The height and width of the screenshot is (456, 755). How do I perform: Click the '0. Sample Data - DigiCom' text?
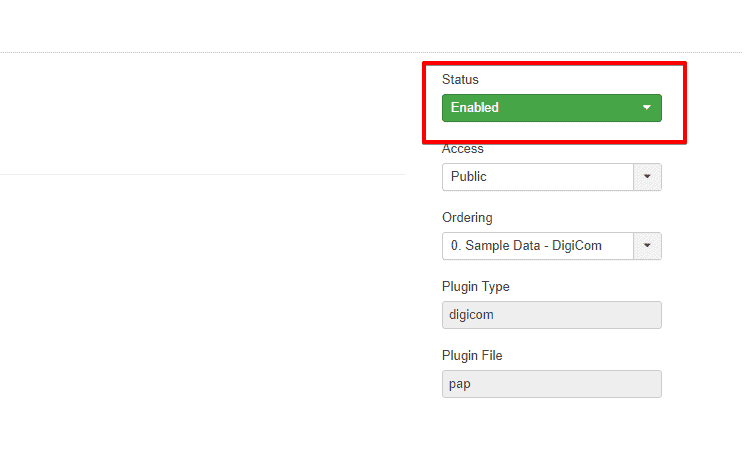526,245
